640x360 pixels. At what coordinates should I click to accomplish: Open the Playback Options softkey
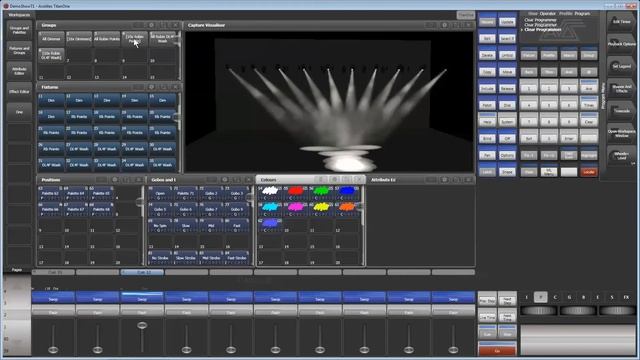pos(621,44)
